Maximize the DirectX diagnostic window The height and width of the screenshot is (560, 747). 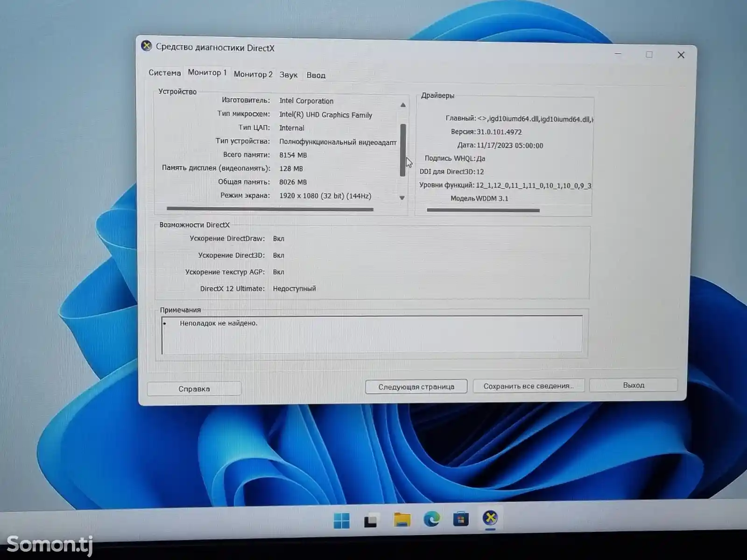649,55
